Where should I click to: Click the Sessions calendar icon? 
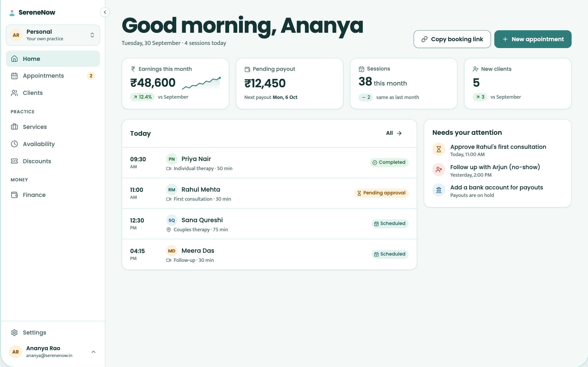tap(361, 69)
